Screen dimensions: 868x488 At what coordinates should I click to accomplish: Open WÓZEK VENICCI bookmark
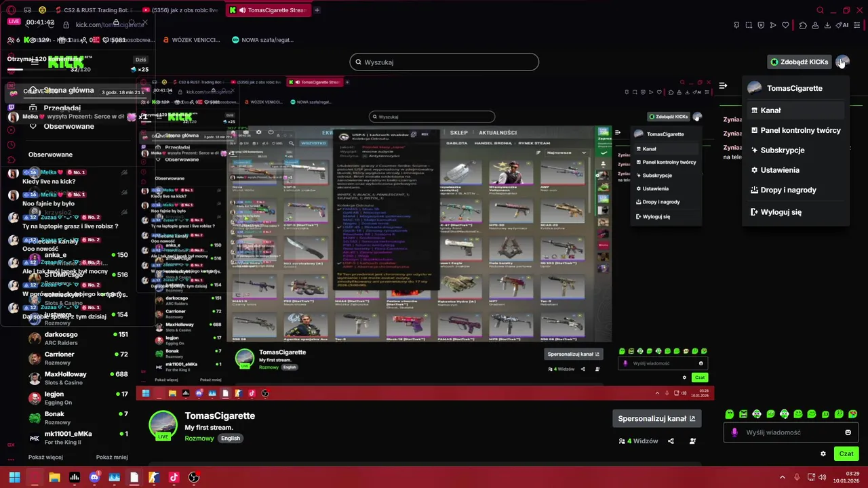click(191, 40)
